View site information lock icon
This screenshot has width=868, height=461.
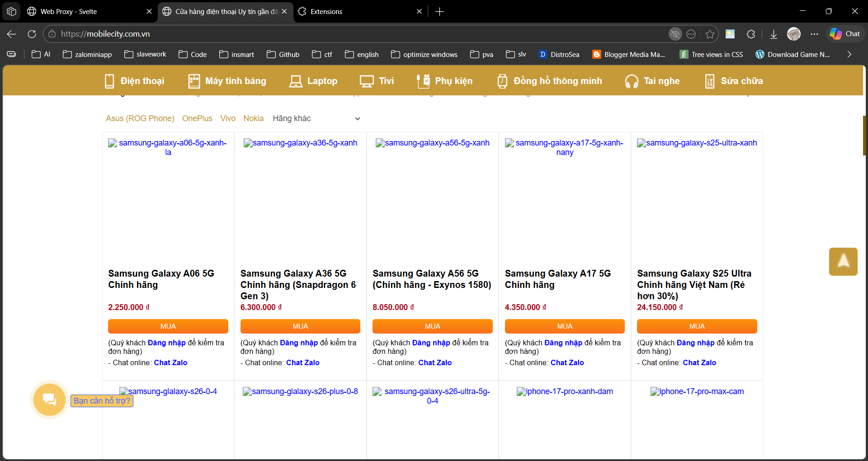(x=52, y=34)
